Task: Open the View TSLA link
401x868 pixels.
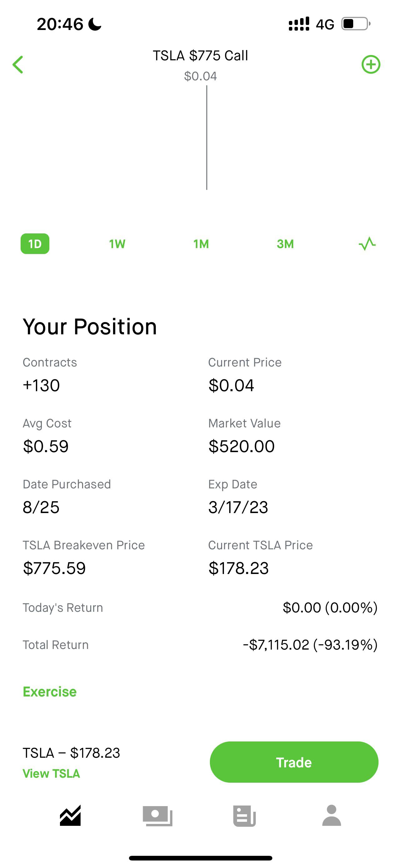Action: [51, 774]
